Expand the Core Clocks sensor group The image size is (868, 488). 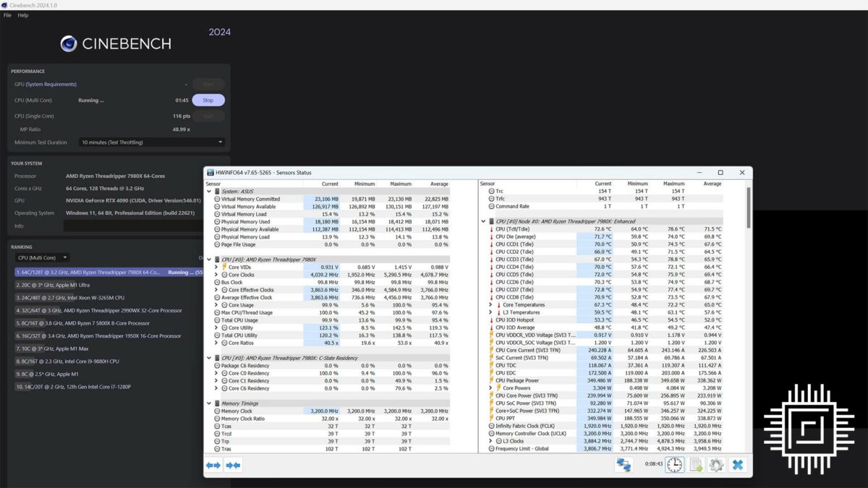216,275
